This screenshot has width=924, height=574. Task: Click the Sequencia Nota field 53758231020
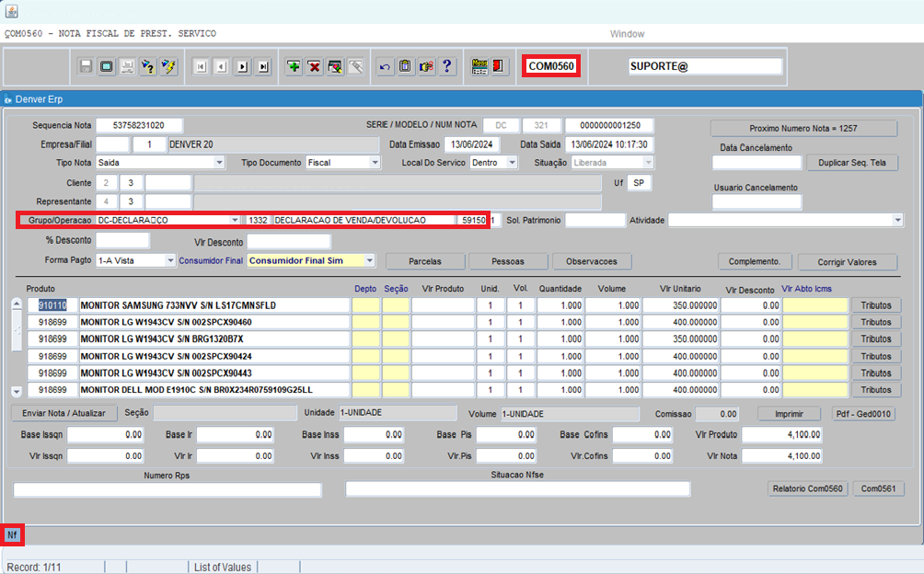point(139,125)
